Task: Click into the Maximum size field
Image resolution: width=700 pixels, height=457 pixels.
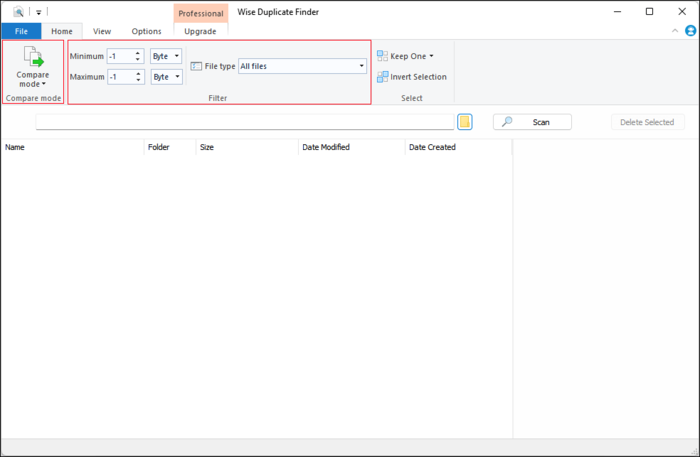Action: (121, 77)
